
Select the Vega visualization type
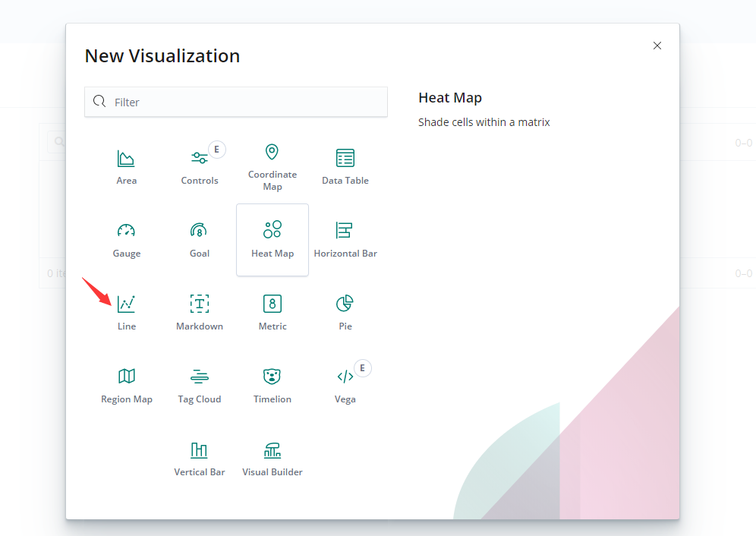click(x=345, y=386)
